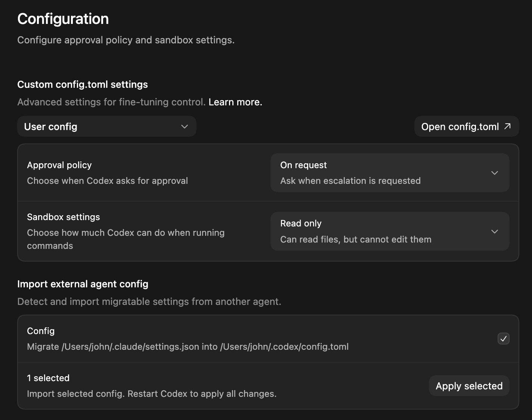Click 'Choose when Codex asks for approval' text
532x420 pixels.
(107, 181)
